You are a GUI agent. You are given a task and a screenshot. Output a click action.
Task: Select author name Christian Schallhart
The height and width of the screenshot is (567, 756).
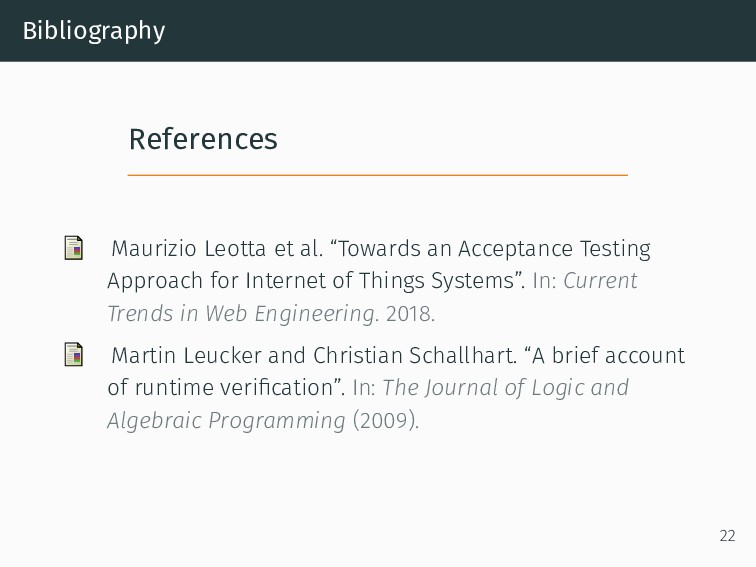[414, 356]
